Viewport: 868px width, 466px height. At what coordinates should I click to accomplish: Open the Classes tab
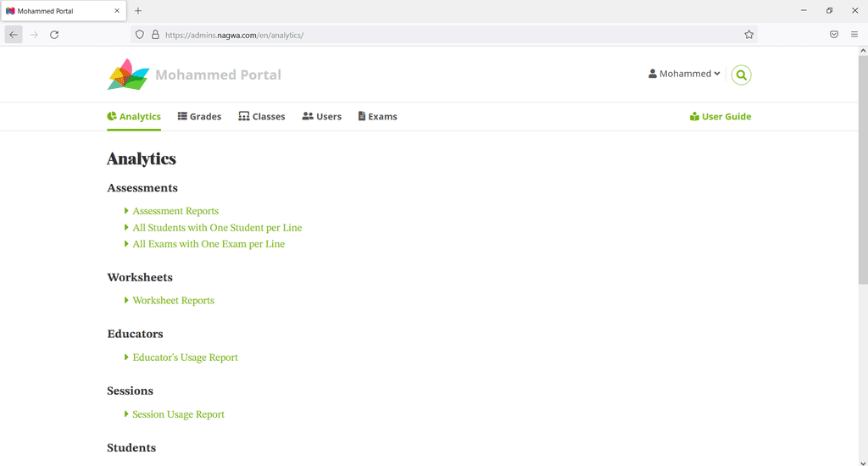(261, 117)
